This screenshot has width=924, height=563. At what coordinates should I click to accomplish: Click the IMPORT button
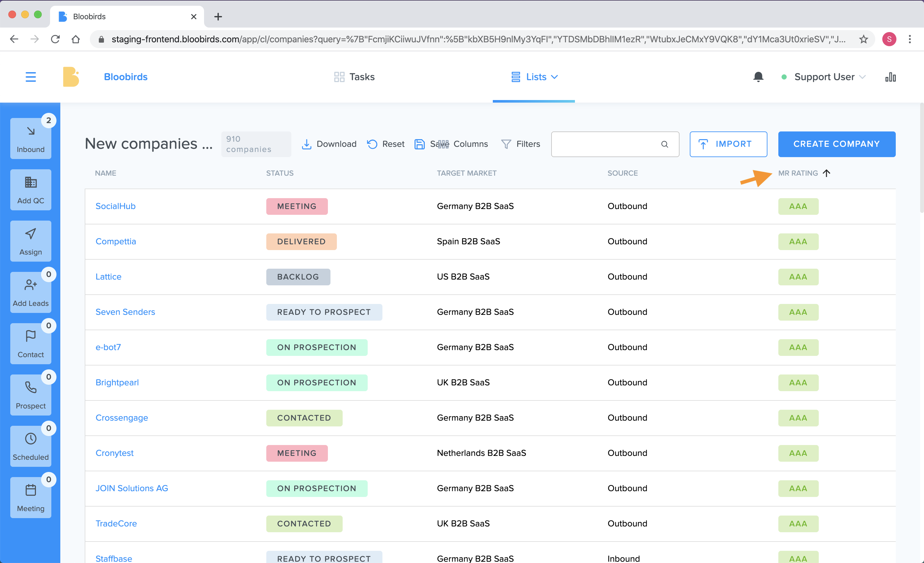[x=728, y=144]
